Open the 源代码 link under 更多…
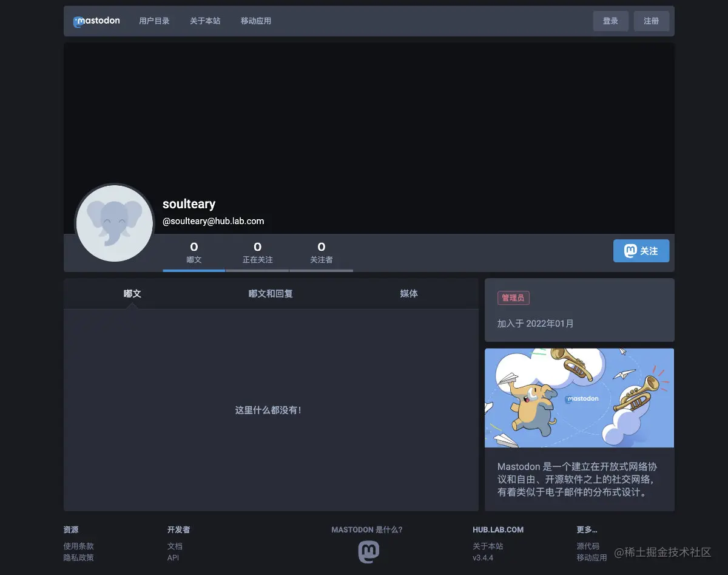The width and height of the screenshot is (728, 575). click(587, 545)
